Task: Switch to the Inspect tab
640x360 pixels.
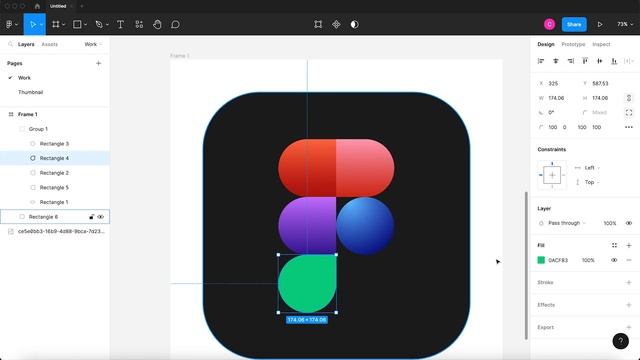Action: click(x=601, y=44)
